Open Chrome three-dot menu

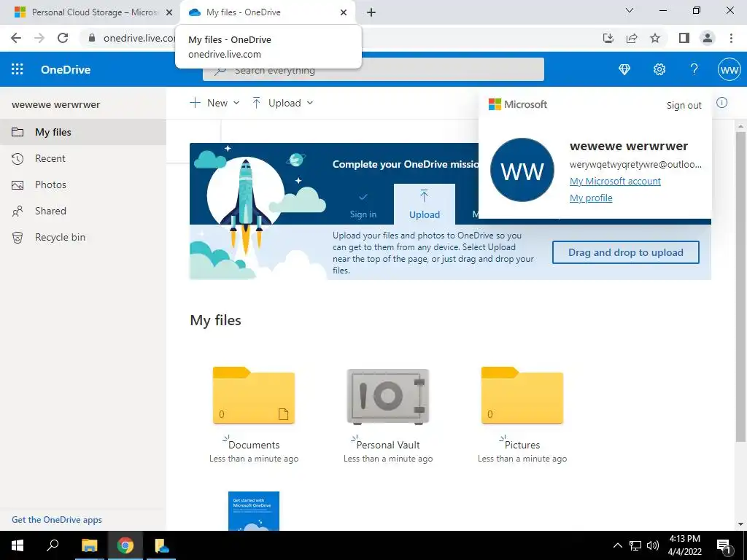(x=731, y=38)
